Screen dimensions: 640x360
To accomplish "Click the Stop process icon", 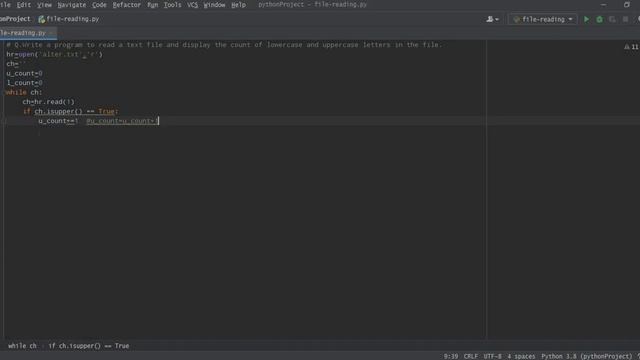I will pyautogui.click(x=625, y=19).
